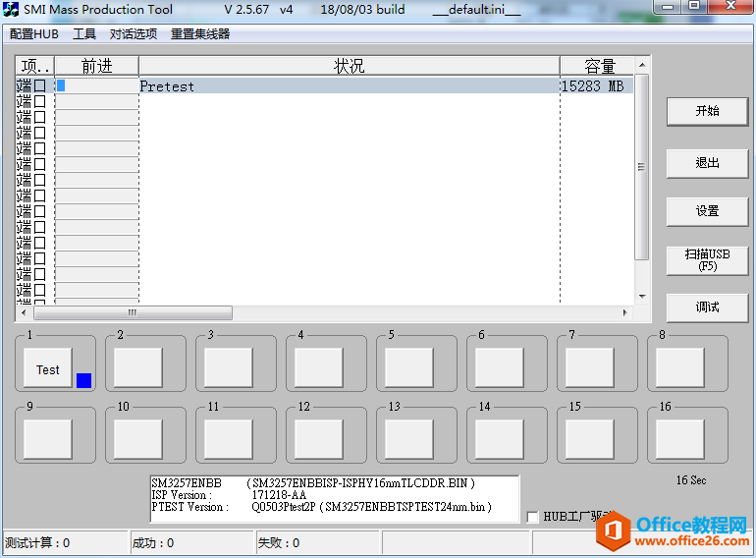Select port 5 slot button
Viewport: 756px width, 558px height.
coord(409,368)
